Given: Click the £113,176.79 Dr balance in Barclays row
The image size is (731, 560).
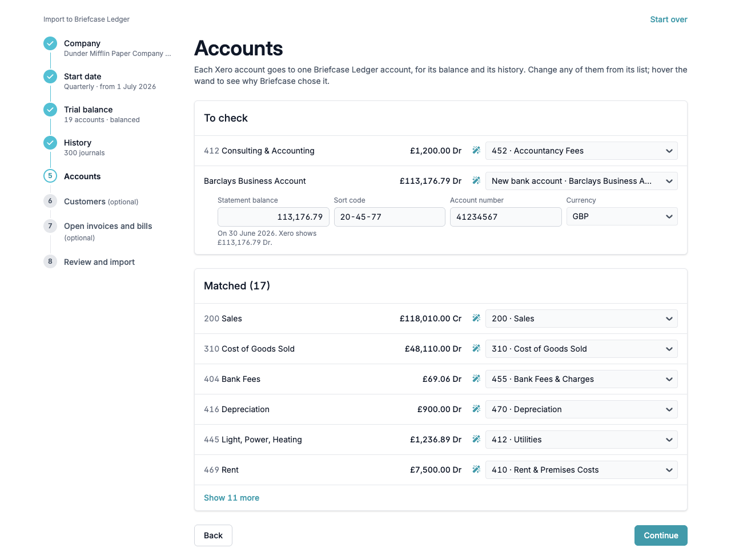Looking at the screenshot, I should click(x=431, y=181).
